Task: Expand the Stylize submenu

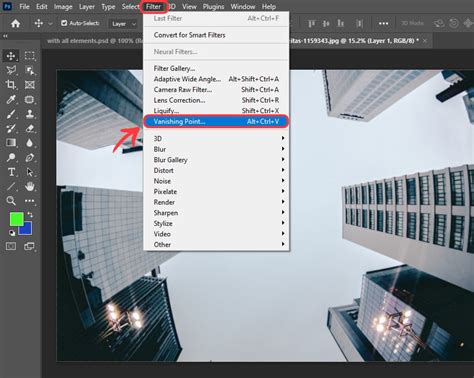Action: tap(216, 223)
